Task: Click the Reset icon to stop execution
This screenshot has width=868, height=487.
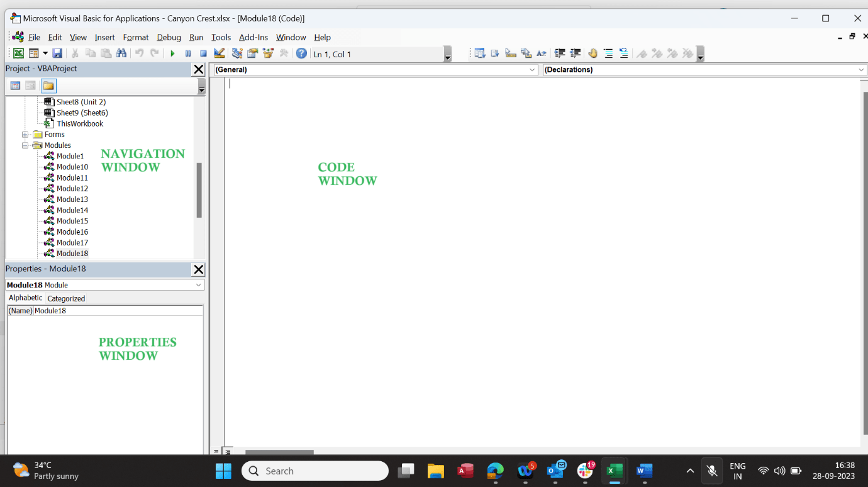Action: tap(203, 53)
